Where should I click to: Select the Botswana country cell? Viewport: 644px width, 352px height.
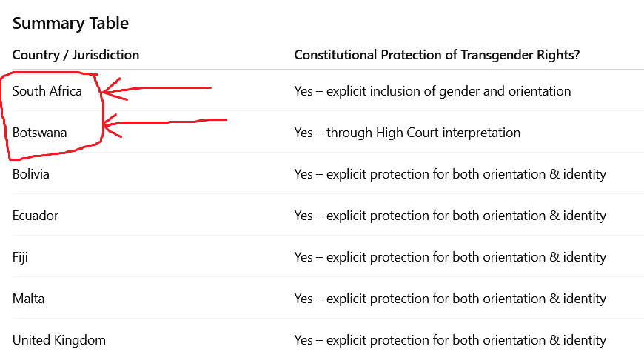click(40, 133)
